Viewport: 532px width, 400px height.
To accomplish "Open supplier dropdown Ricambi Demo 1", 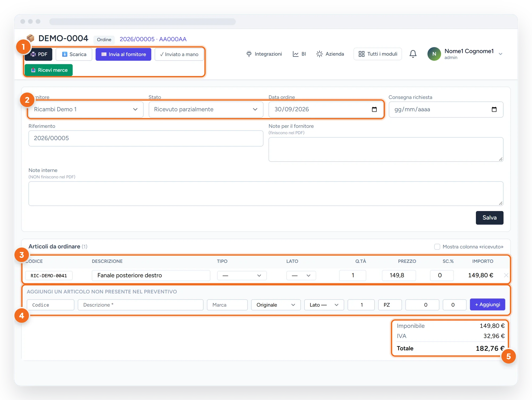I will (86, 110).
